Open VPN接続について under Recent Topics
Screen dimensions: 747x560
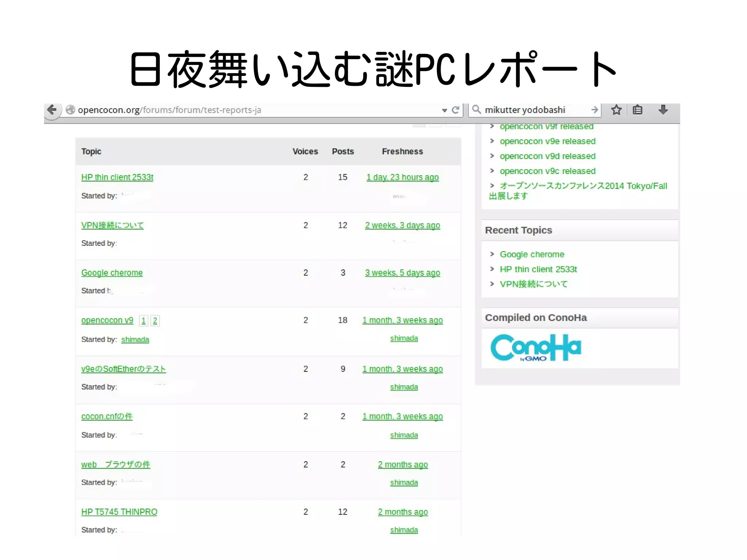[x=534, y=284]
